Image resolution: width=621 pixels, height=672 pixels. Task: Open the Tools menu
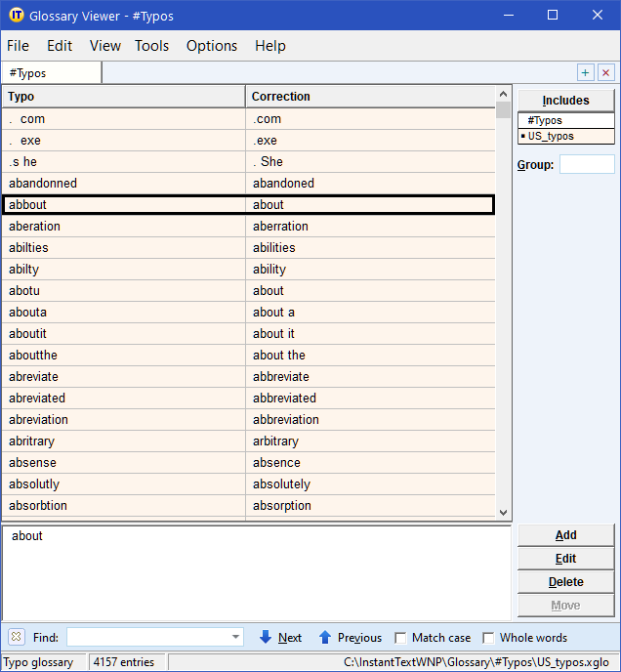(x=151, y=46)
